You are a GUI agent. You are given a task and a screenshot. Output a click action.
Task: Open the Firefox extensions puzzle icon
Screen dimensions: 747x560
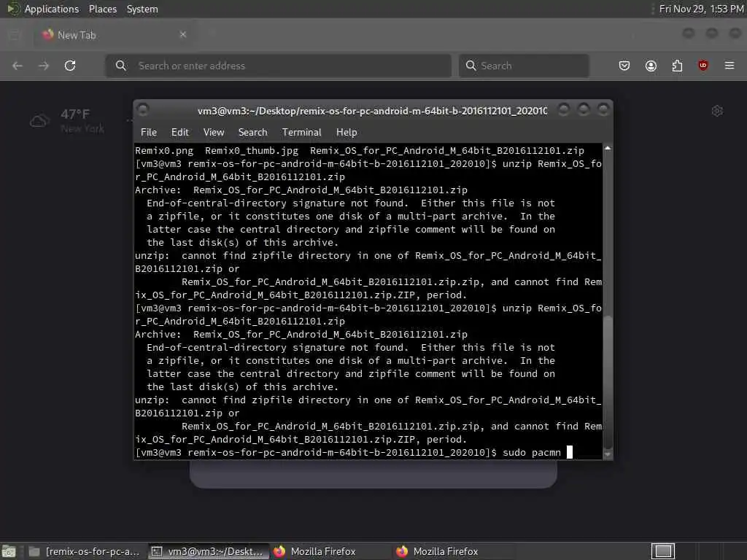tap(677, 66)
